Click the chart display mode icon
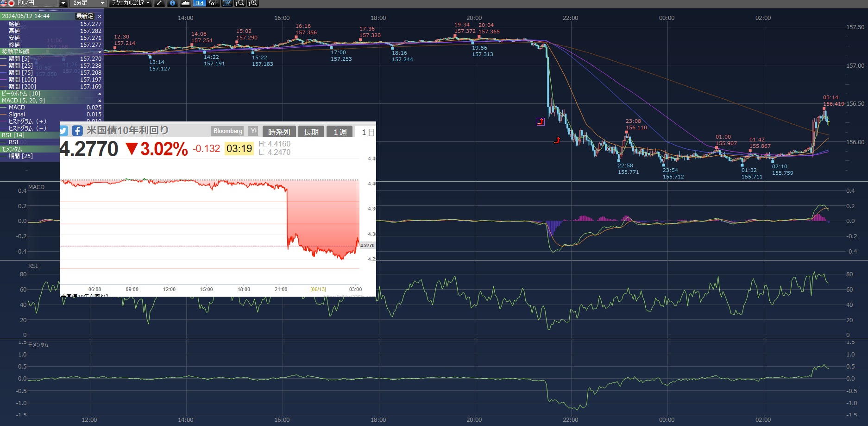The height and width of the screenshot is (426, 868). (x=227, y=3)
